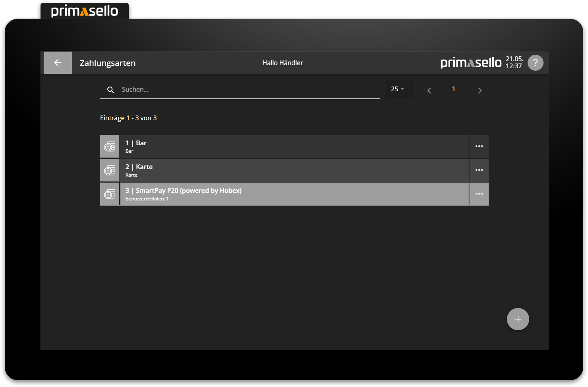Screen dimensions: 588x387
Task: Click the current page number 1
Action: [x=453, y=89]
